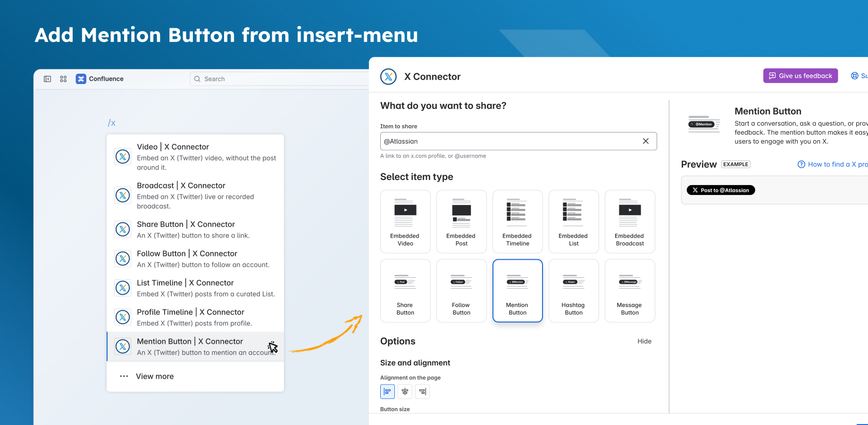Choose the Mention Button item type card
Image resolution: width=868 pixels, height=425 pixels.
[x=517, y=291]
